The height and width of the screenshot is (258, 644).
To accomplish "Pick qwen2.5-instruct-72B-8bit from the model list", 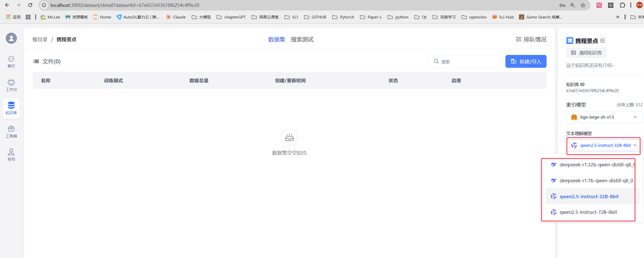I will click(588, 212).
